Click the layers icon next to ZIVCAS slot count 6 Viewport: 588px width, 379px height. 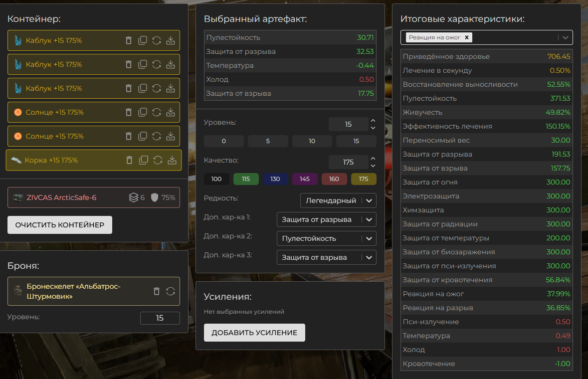[x=134, y=197]
